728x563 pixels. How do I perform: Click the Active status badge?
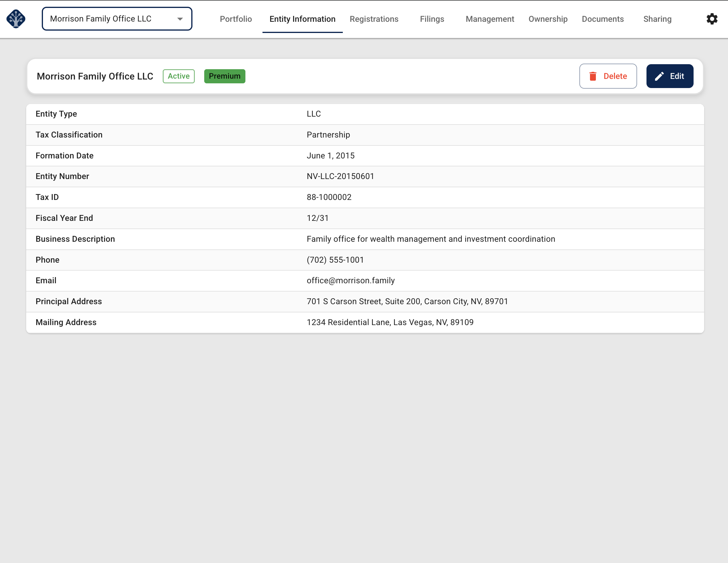(178, 76)
